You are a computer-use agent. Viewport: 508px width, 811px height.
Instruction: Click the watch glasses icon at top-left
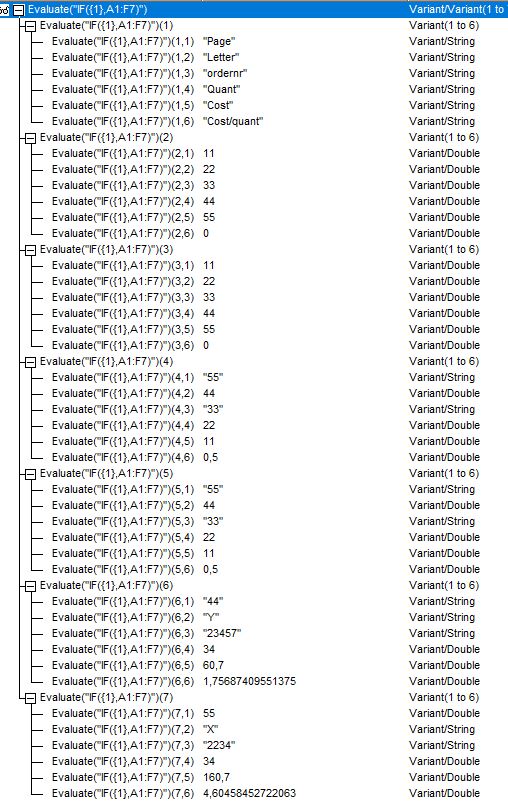tap(5, 9)
